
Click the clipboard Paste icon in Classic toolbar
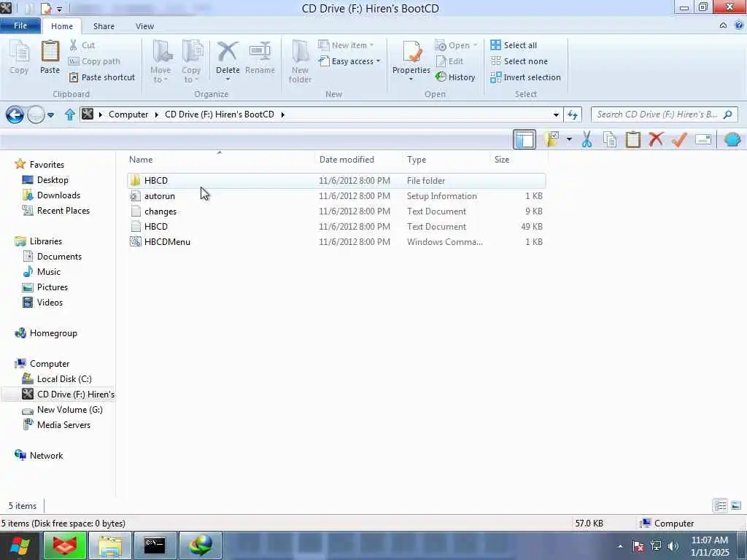pos(632,139)
